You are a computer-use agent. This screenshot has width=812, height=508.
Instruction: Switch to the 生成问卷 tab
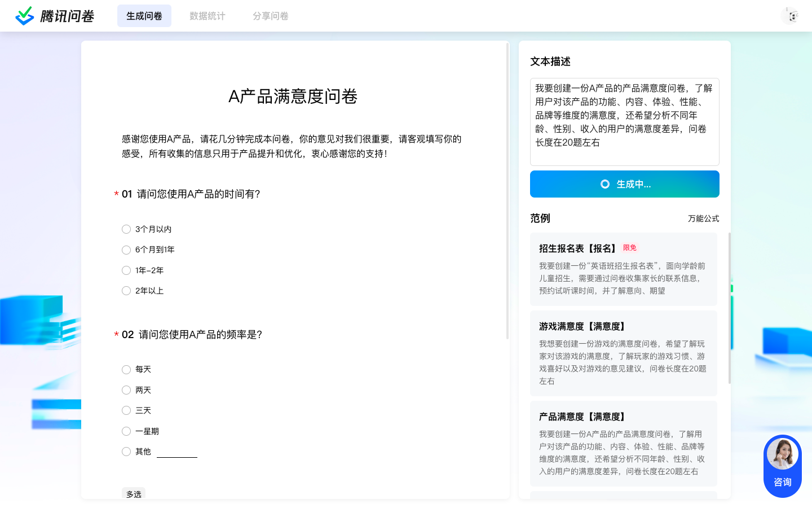click(144, 16)
